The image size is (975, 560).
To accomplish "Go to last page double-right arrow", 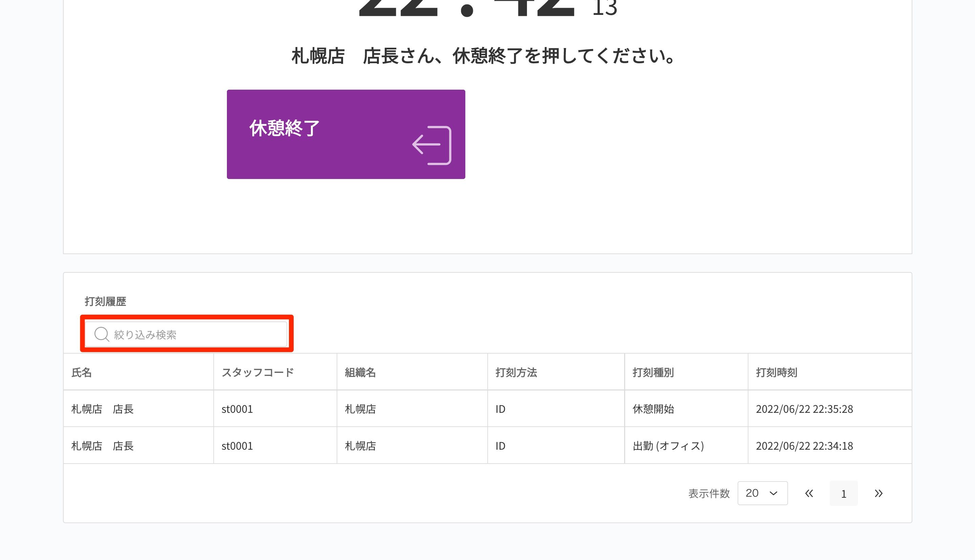I will 878,493.
